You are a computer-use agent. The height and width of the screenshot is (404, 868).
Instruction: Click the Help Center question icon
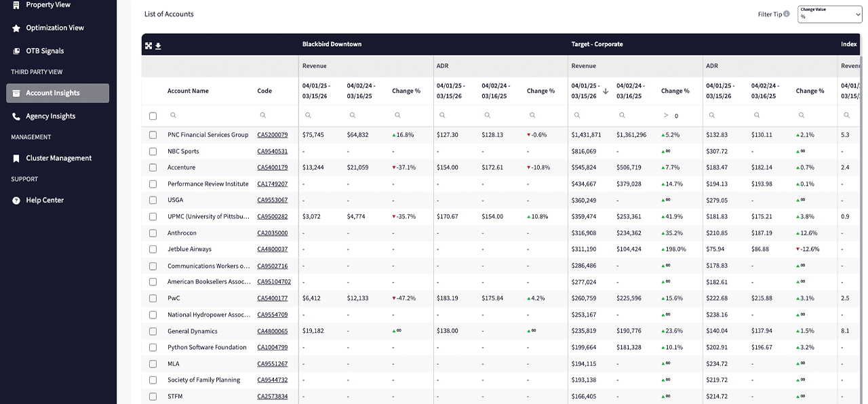pyautogui.click(x=16, y=200)
